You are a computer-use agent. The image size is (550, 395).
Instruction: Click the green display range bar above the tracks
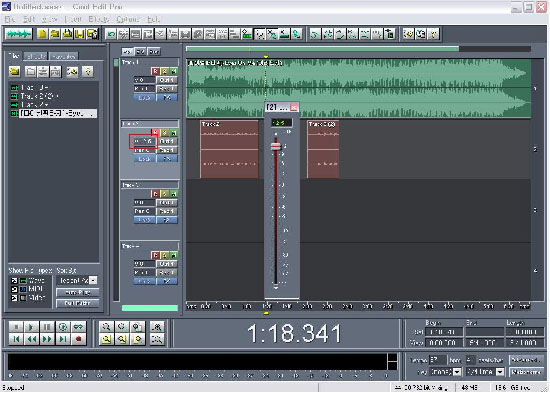tap(322, 49)
